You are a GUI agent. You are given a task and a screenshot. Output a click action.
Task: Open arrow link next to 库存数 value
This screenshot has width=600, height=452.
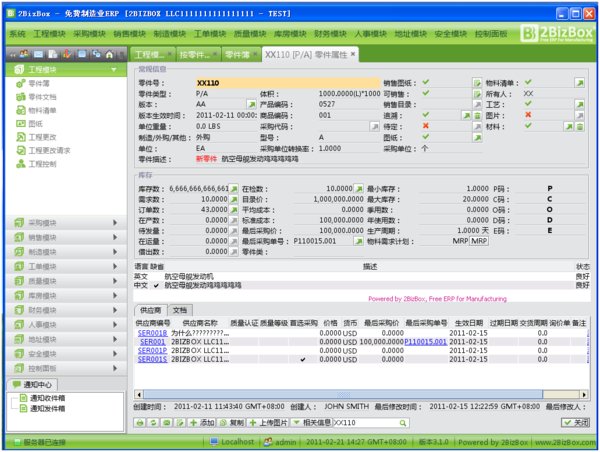click(x=234, y=189)
